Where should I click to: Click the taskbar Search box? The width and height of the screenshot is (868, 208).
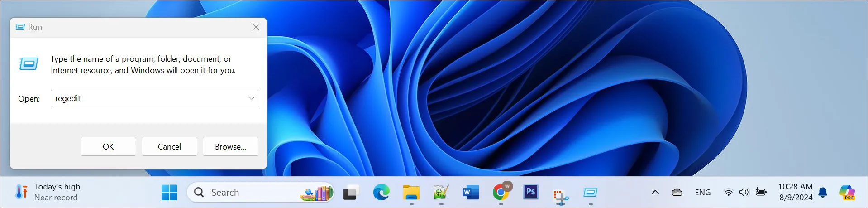click(260, 193)
